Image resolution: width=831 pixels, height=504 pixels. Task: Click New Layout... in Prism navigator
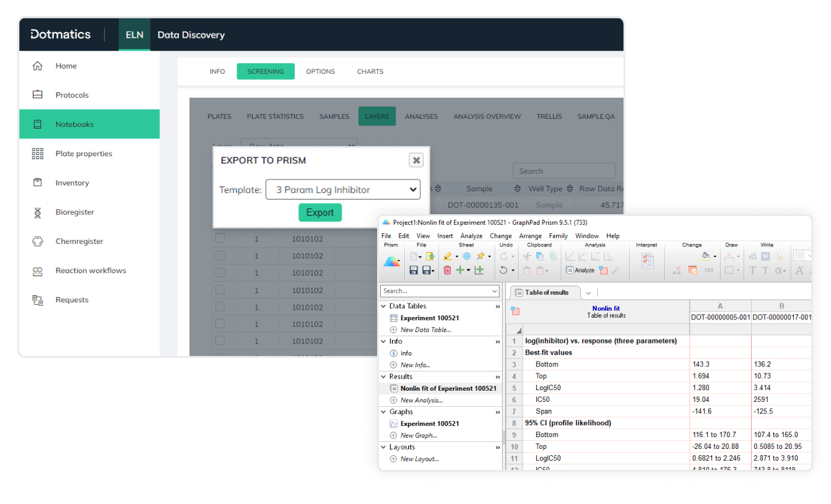pyautogui.click(x=420, y=459)
